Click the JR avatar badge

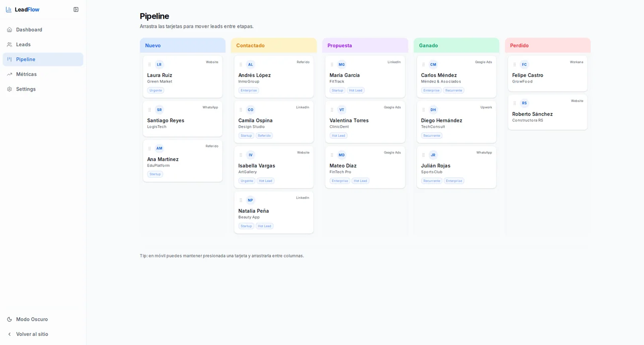coord(433,155)
